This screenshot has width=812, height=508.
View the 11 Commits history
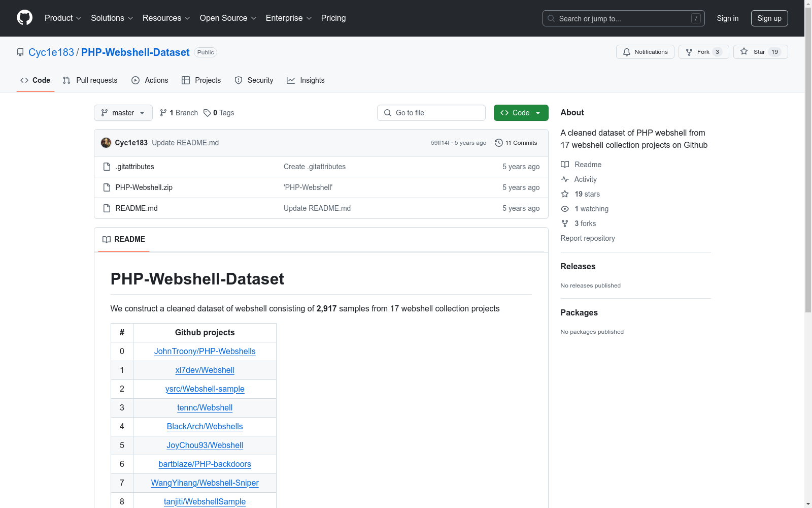tap(516, 143)
